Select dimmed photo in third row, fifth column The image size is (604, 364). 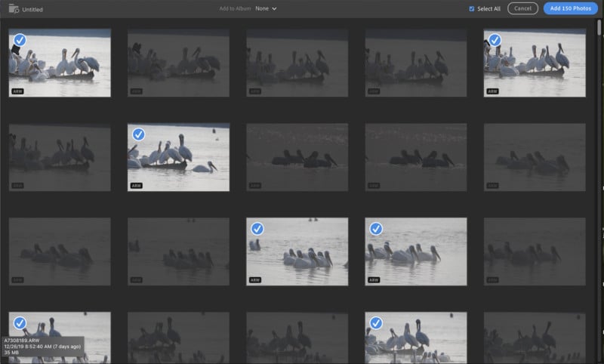535,251
